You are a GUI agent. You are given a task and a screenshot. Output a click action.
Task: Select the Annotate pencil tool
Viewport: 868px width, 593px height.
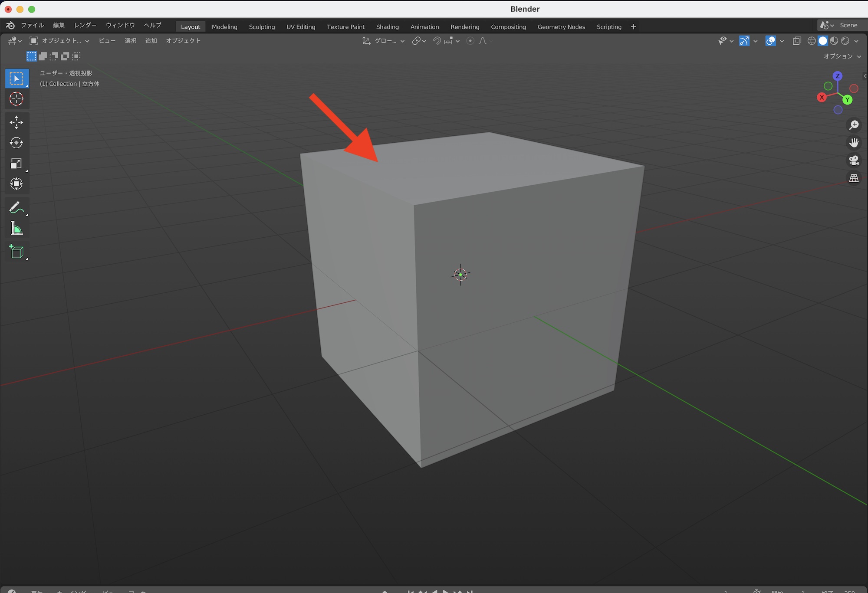[x=16, y=207]
